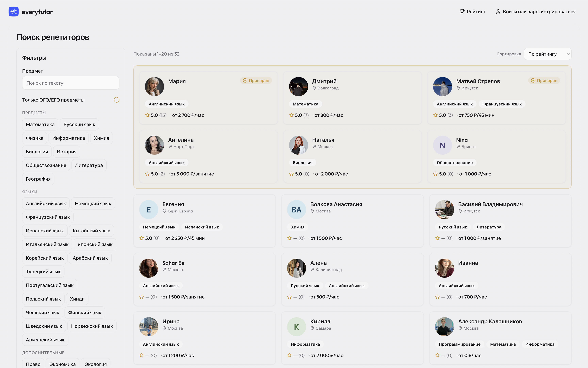Click Волкова Анастасия's BA avatar
588x368 pixels.
click(x=296, y=210)
